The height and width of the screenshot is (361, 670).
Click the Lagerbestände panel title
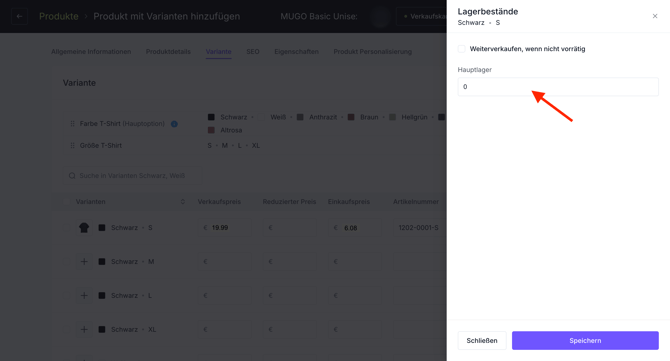click(x=488, y=12)
